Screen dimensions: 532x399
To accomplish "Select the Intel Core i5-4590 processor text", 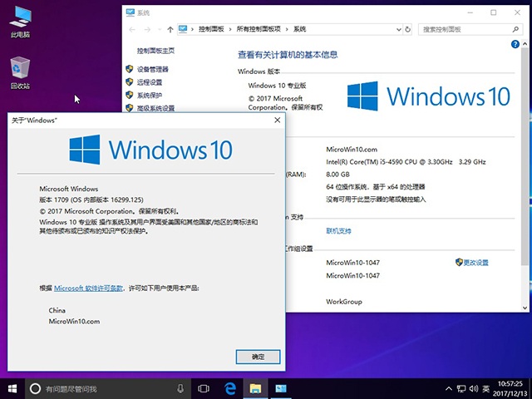I will coord(406,162).
